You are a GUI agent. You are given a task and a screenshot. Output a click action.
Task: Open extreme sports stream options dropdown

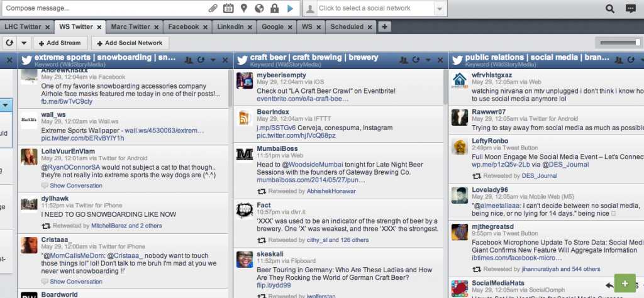(x=213, y=60)
